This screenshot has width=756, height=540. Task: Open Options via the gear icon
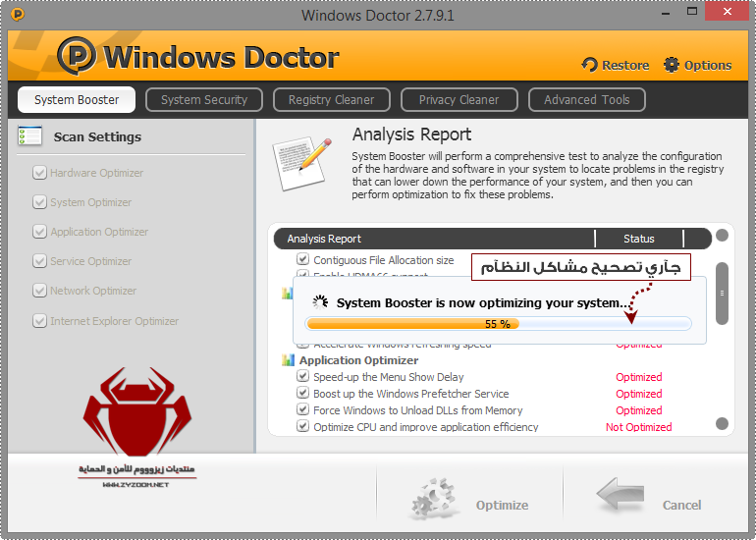tap(672, 65)
